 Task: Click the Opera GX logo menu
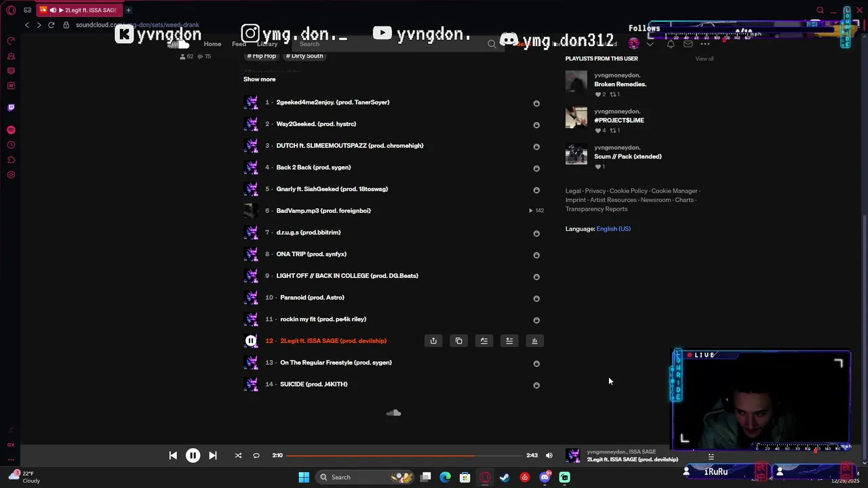click(x=11, y=10)
